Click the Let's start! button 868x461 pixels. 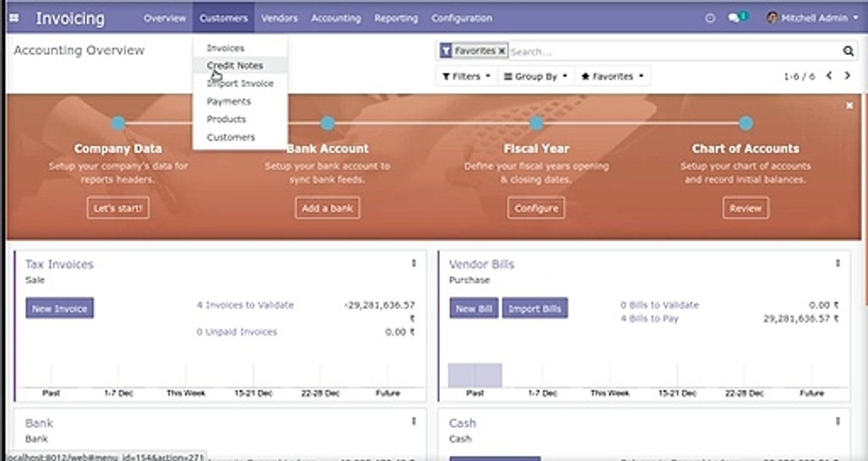coord(118,208)
